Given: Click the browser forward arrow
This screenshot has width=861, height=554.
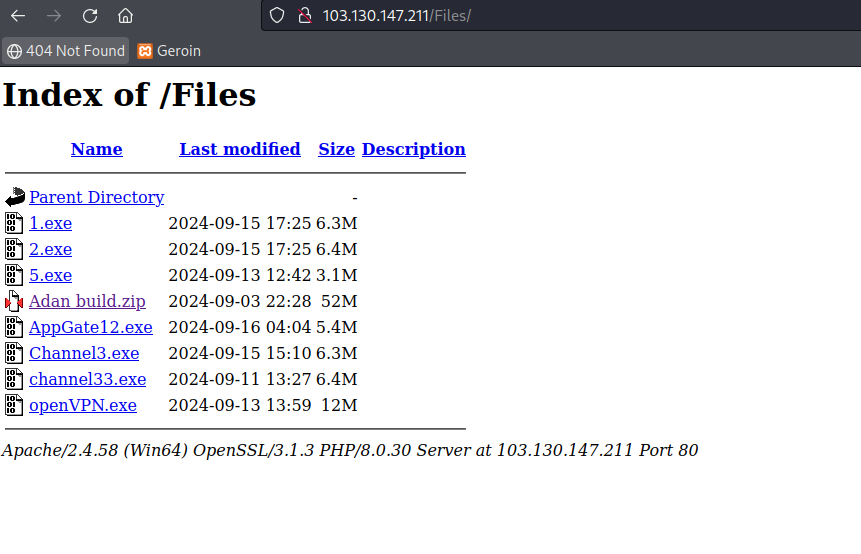Looking at the screenshot, I should (54, 16).
